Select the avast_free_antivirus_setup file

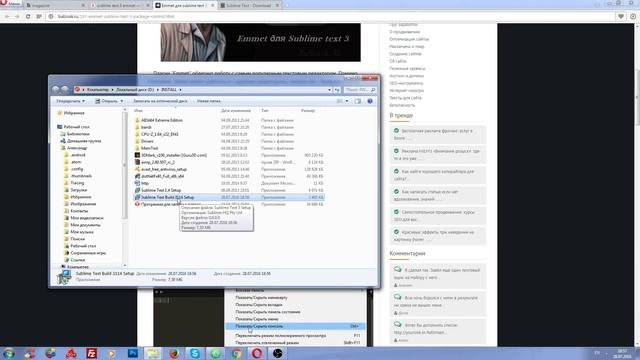pos(164,169)
